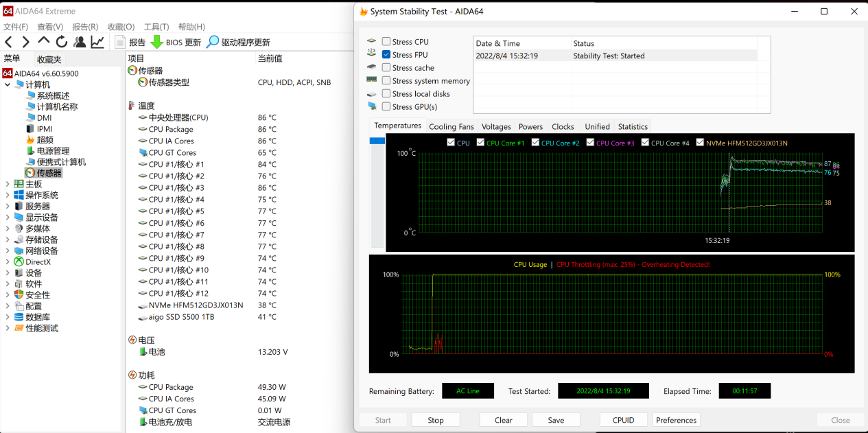Click the BIOS 更新 toolbar button
Image resolution: width=868 pixels, height=433 pixels.
(x=176, y=42)
